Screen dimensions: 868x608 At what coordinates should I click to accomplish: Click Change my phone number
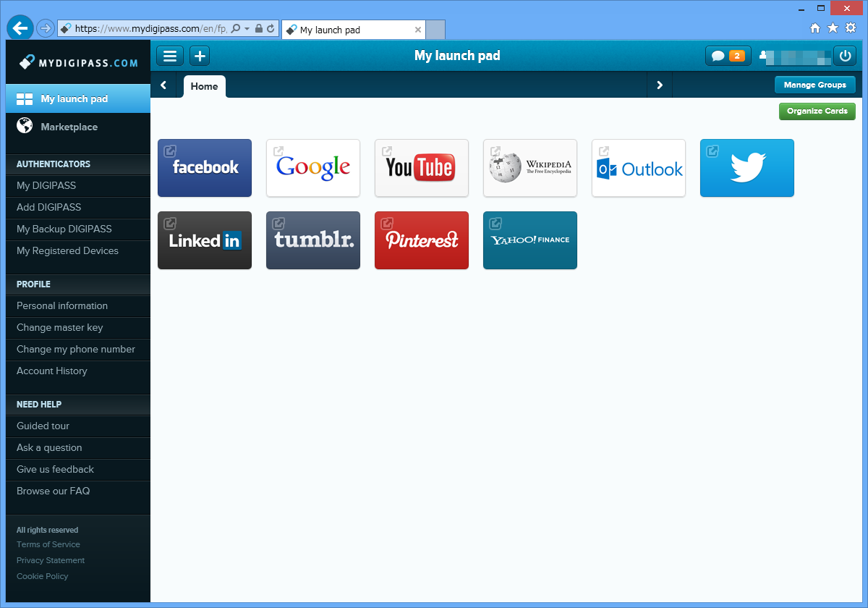tap(78, 350)
